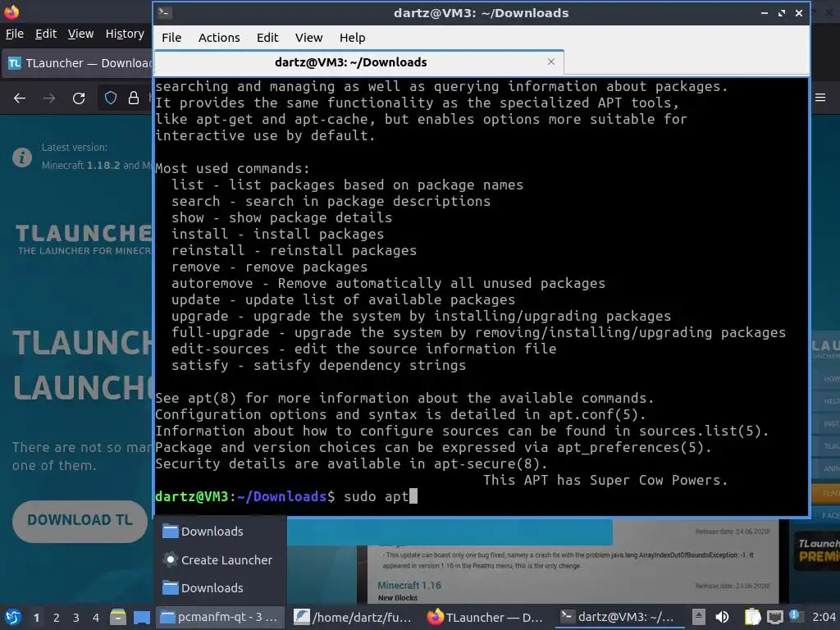Choose Create Launcher in the popup list
840x630 pixels.
coord(217,559)
